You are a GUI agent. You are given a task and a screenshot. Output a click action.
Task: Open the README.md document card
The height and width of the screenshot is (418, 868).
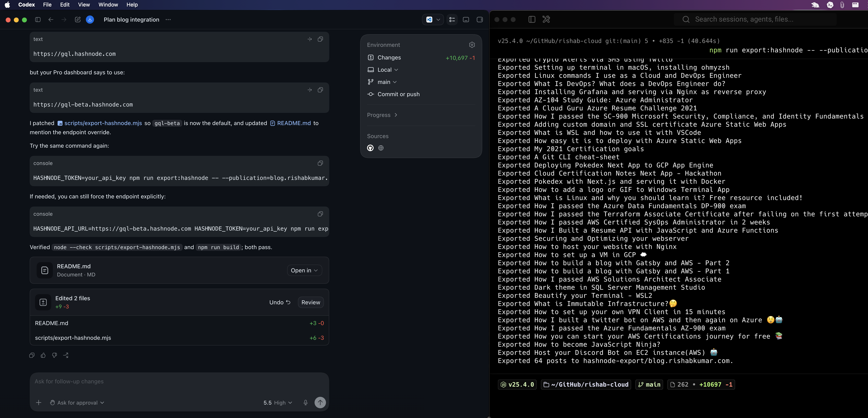(179, 270)
